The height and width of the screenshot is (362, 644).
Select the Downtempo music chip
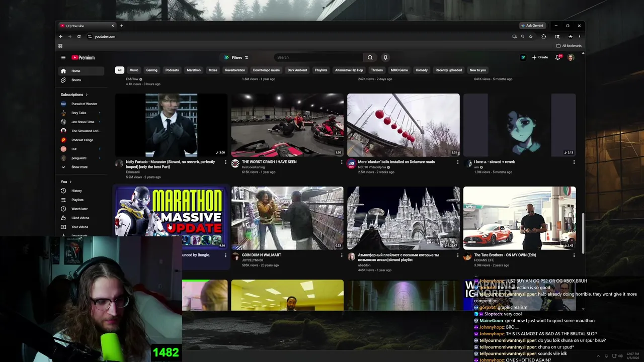tap(266, 70)
